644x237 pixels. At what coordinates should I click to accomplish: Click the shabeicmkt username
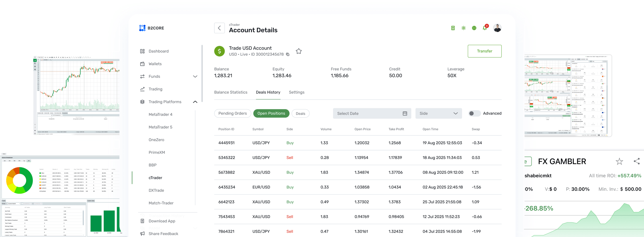tap(538, 176)
